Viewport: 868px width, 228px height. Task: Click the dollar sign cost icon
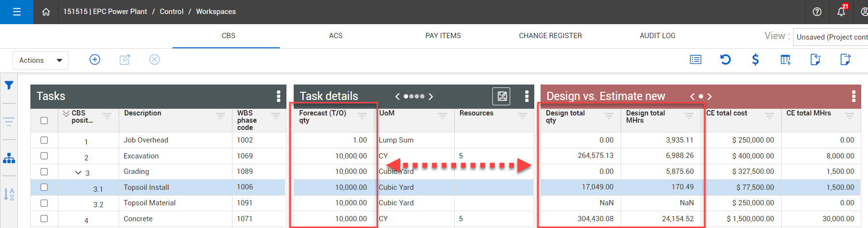[x=755, y=59]
